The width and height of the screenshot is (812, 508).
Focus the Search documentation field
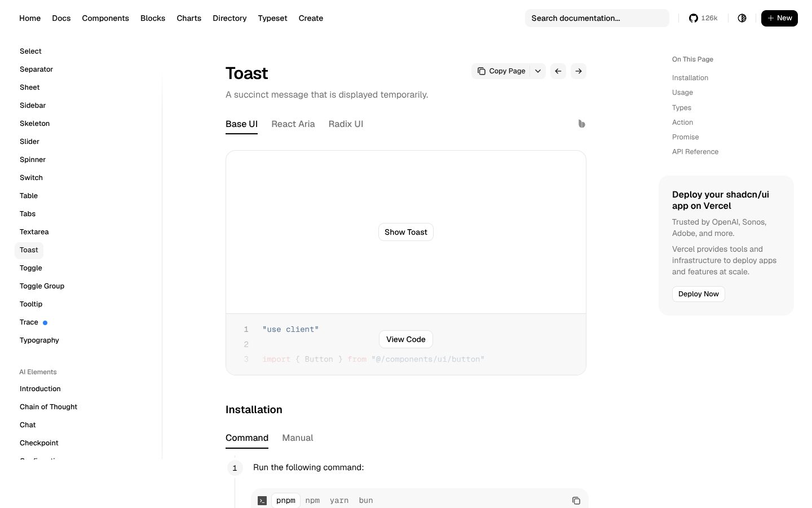click(x=597, y=18)
